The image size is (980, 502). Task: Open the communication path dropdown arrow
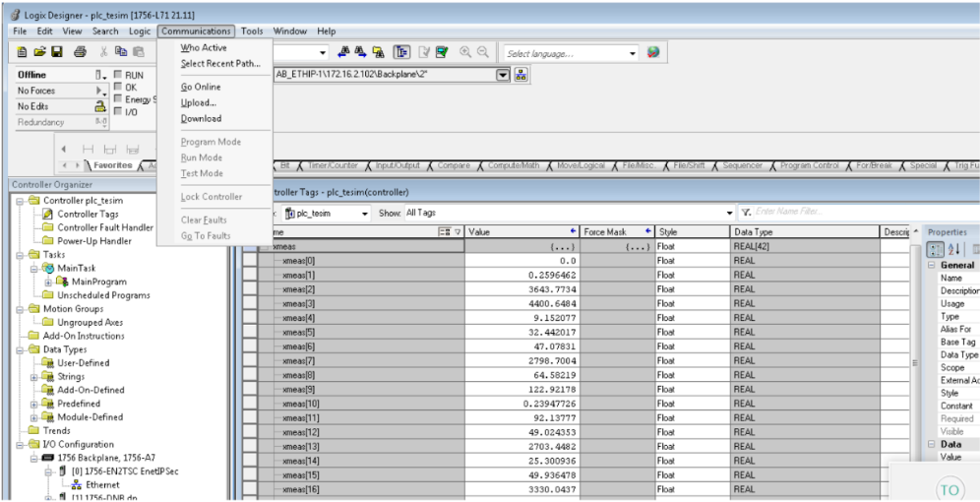503,75
